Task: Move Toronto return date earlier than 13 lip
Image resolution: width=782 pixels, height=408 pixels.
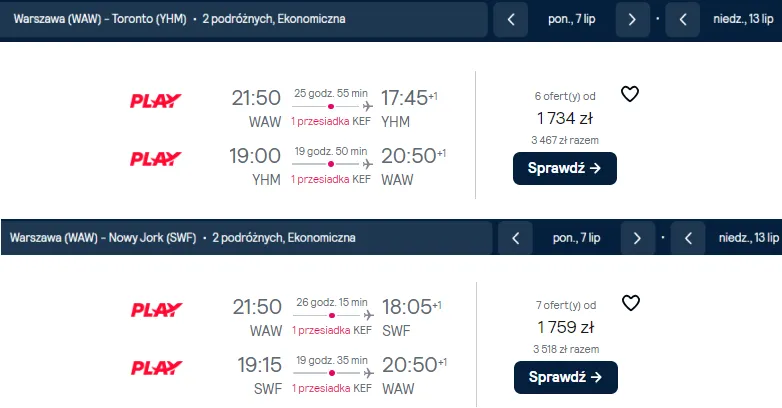Action: click(x=683, y=19)
